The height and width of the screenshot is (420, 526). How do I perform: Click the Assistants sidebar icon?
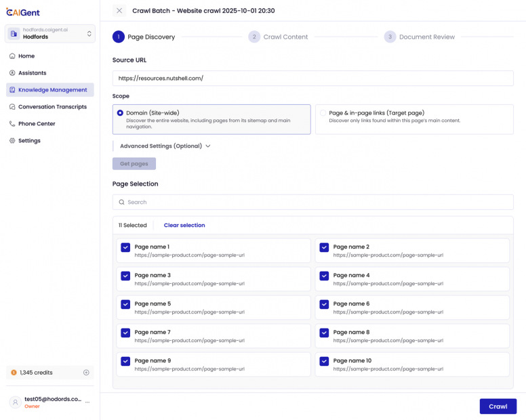coord(12,73)
